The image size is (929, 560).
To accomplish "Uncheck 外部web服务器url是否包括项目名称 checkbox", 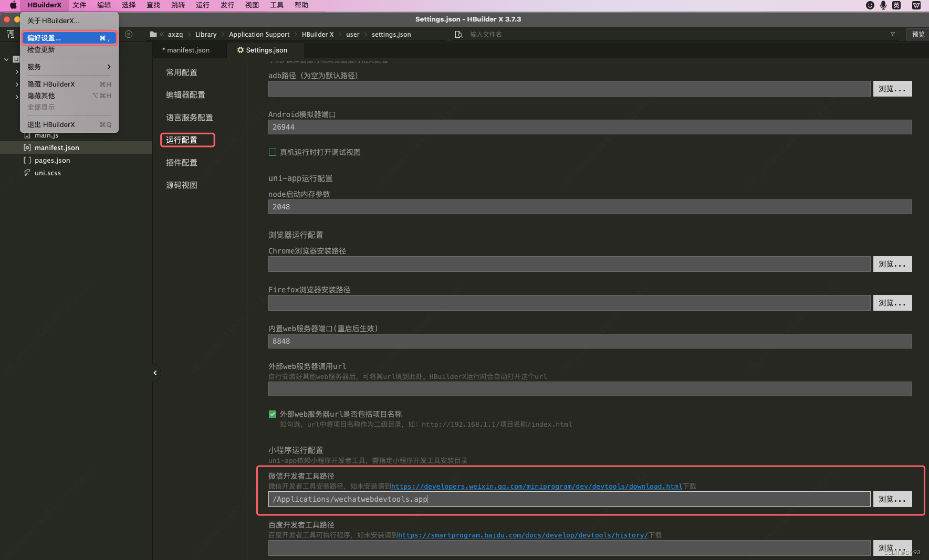I will pos(273,414).
